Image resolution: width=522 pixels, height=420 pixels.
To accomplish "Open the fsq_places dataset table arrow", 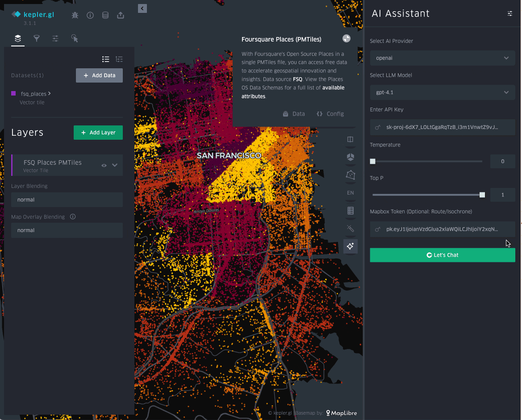I will 49,94.
